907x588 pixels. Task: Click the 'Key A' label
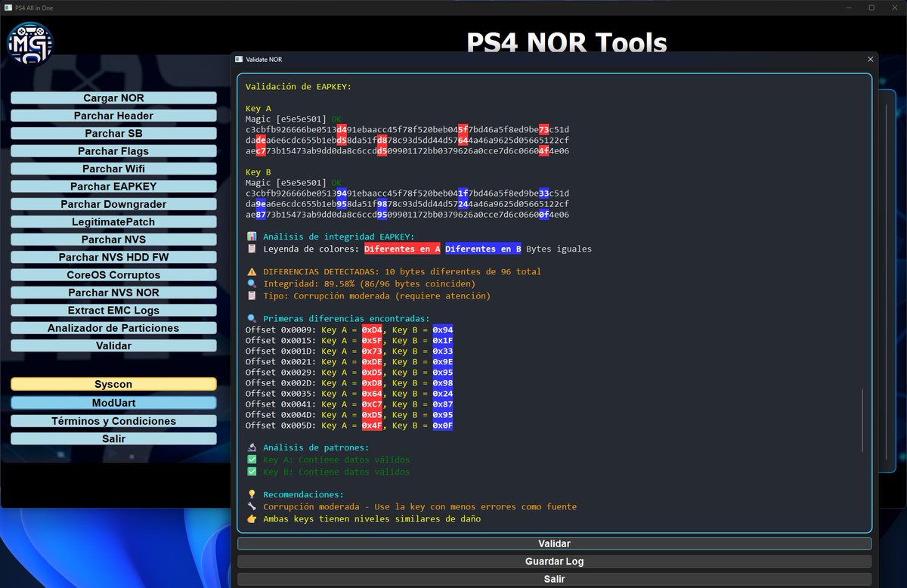coord(258,109)
